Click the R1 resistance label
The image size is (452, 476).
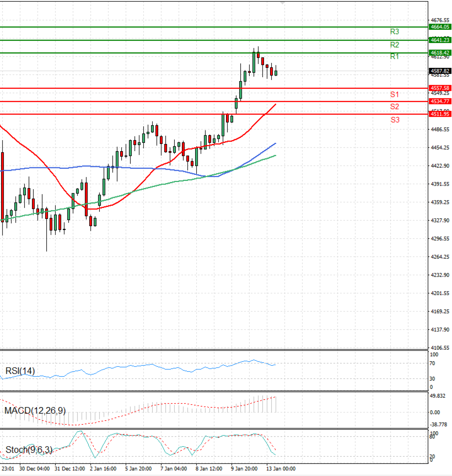394,57
